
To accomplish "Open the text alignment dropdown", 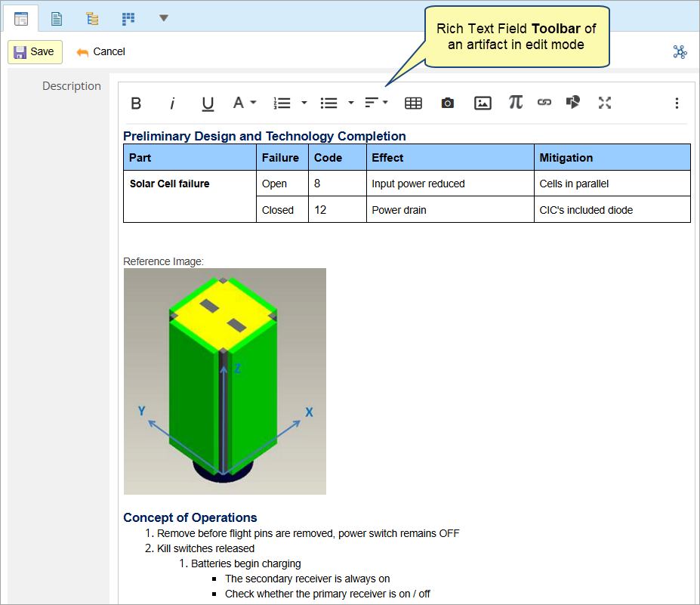I will click(376, 103).
